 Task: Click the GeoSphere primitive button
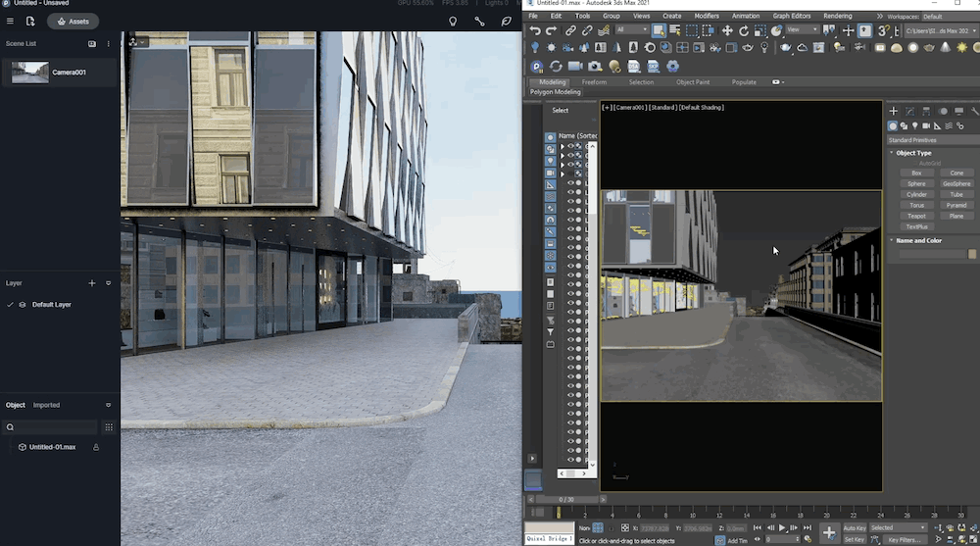[956, 184]
